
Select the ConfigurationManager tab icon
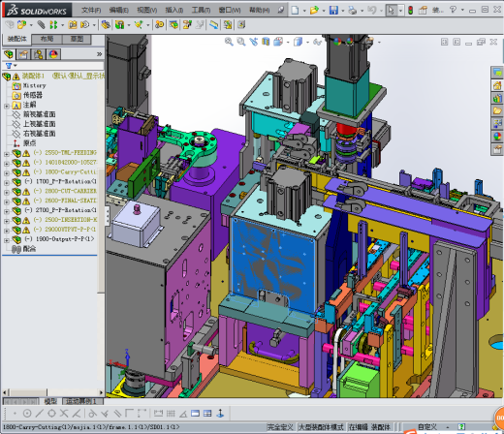click(39, 54)
